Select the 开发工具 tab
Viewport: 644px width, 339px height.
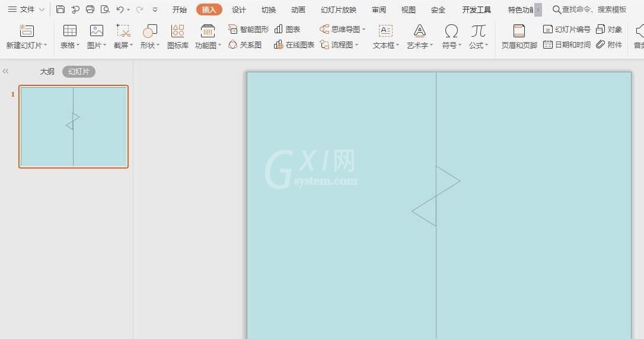(476, 9)
